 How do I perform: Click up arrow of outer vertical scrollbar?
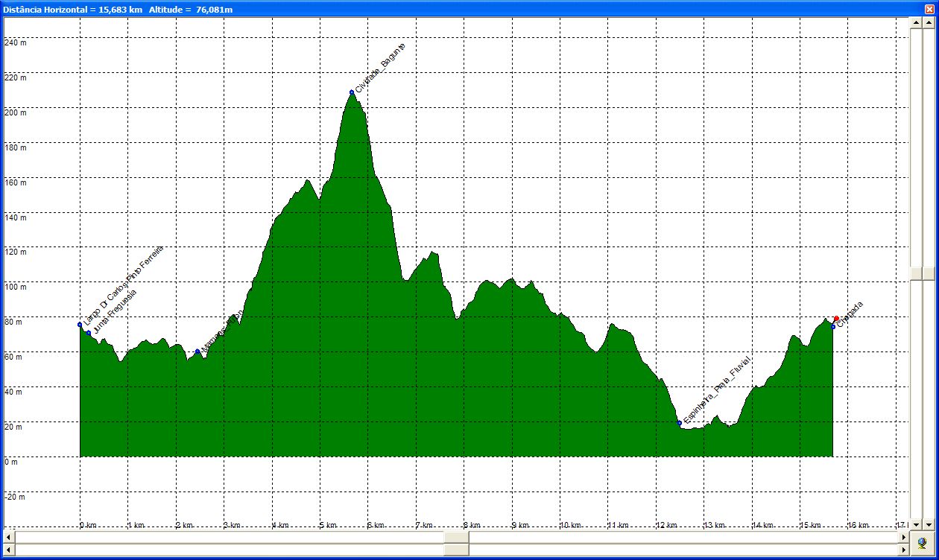pos(929,22)
